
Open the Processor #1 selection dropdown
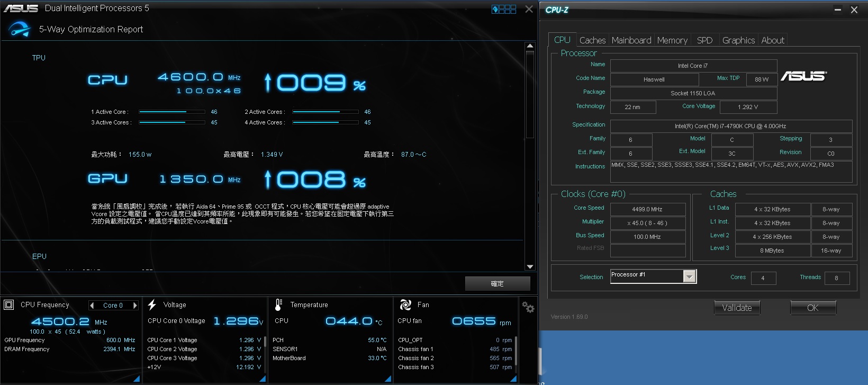click(x=689, y=276)
